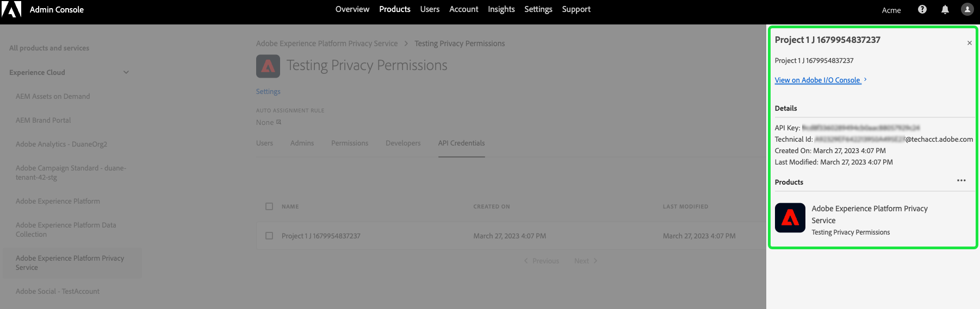Image resolution: width=980 pixels, height=309 pixels.
Task: Close the Project 1 J details panel
Action: [x=969, y=43]
